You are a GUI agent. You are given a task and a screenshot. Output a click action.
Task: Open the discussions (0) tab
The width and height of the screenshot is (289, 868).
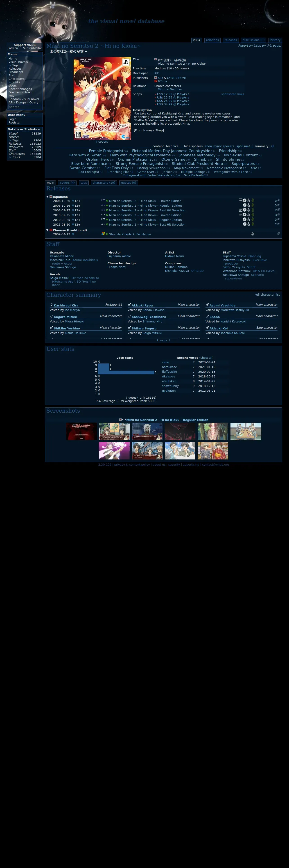click(x=253, y=40)
